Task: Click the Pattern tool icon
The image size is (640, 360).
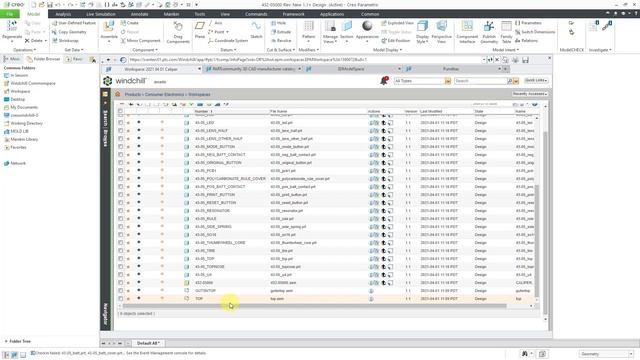Action: coord(309,27)
